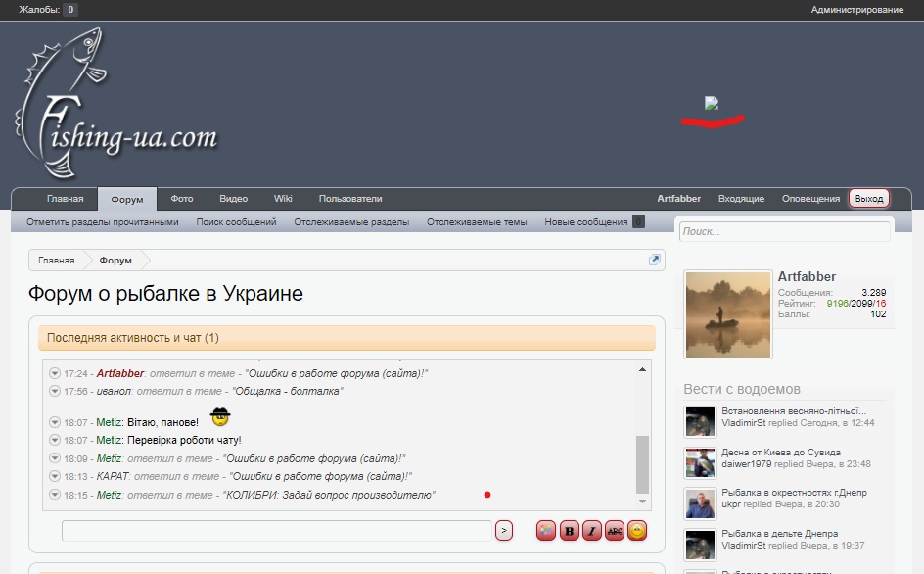The image size is (924, 574).
Task: Open the dropdown for the 18:13 КАРАТ entry
Action: pyautogui.click(x=55, y=476)
